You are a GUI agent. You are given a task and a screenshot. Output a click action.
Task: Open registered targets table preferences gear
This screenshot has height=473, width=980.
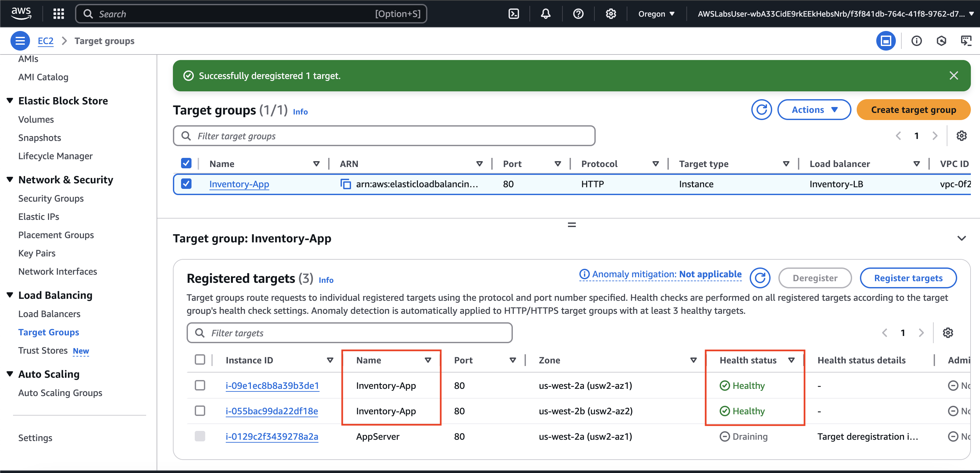pyautogui.click(x=948, y=333)
